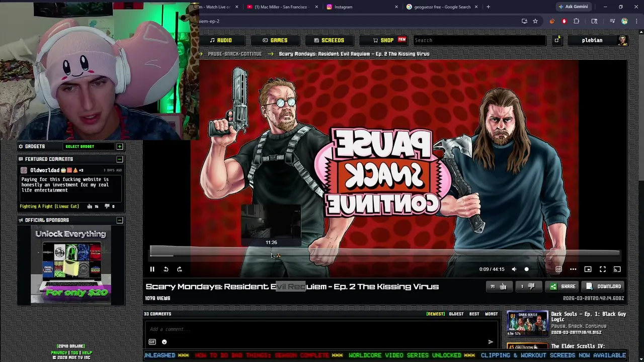Collapse the Official Sponsors panel

[120, 220]
